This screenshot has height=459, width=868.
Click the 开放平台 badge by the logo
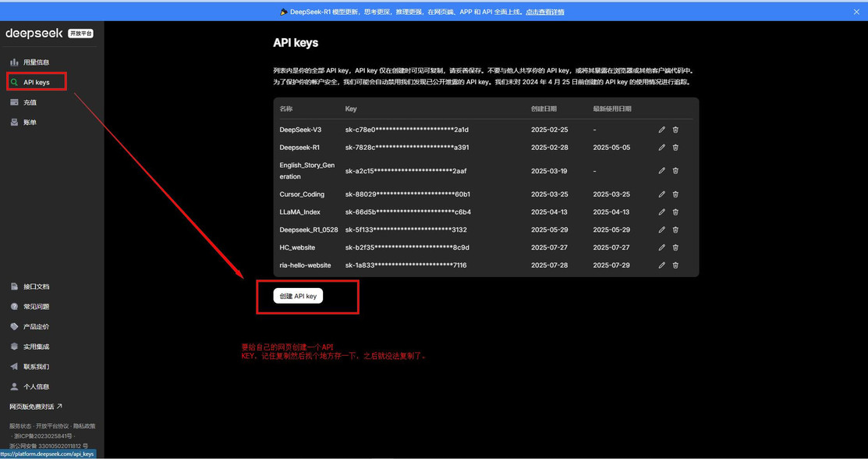tap(81, 34)
